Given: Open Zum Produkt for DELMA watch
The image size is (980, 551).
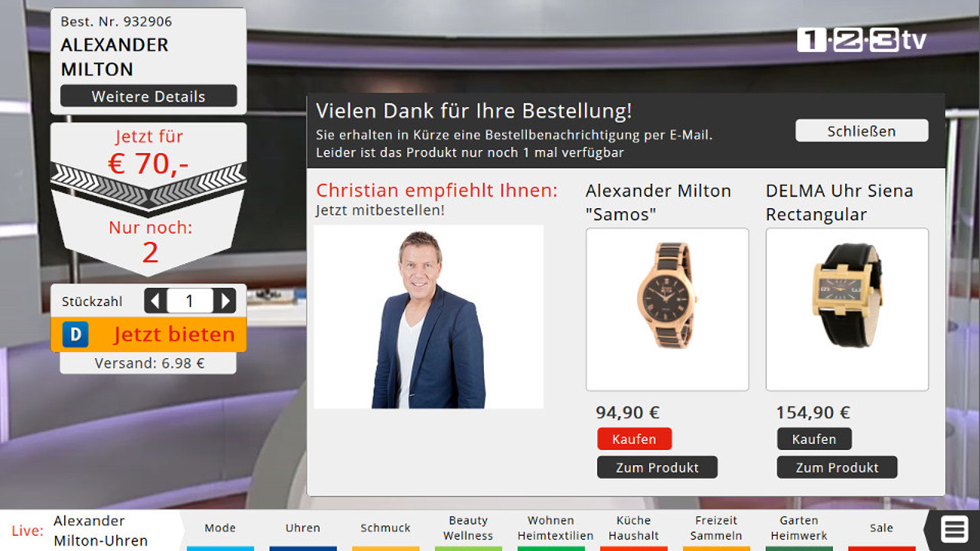Looking at the screenshot, I should 837,467.
